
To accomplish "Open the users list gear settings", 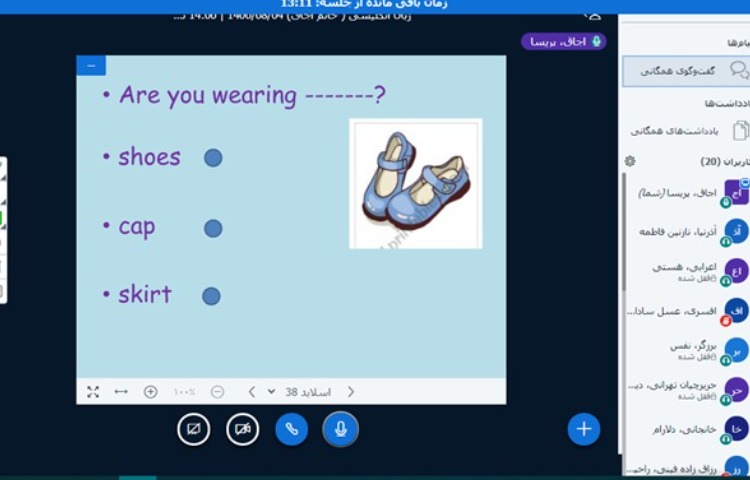I will coord(630,161).
